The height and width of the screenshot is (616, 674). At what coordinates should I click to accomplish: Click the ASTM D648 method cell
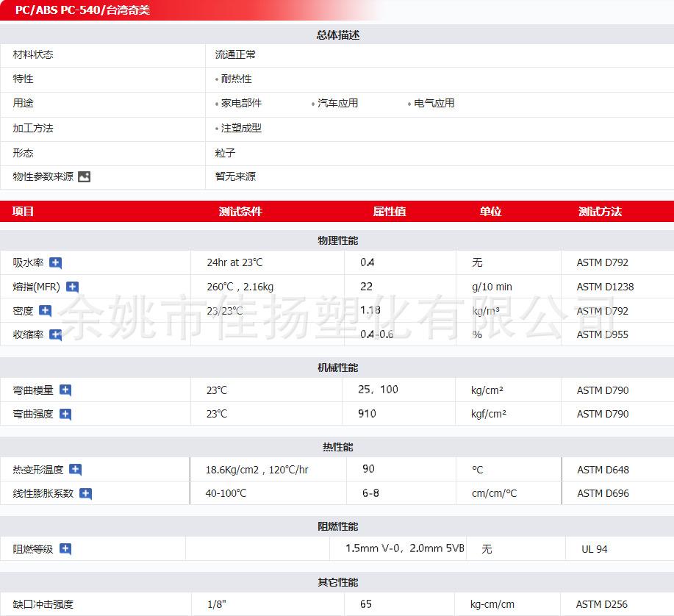click(x=603, y=470)
